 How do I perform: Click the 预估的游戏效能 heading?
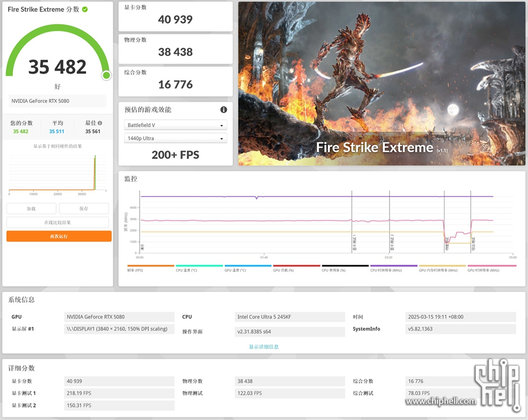point(148,110)
